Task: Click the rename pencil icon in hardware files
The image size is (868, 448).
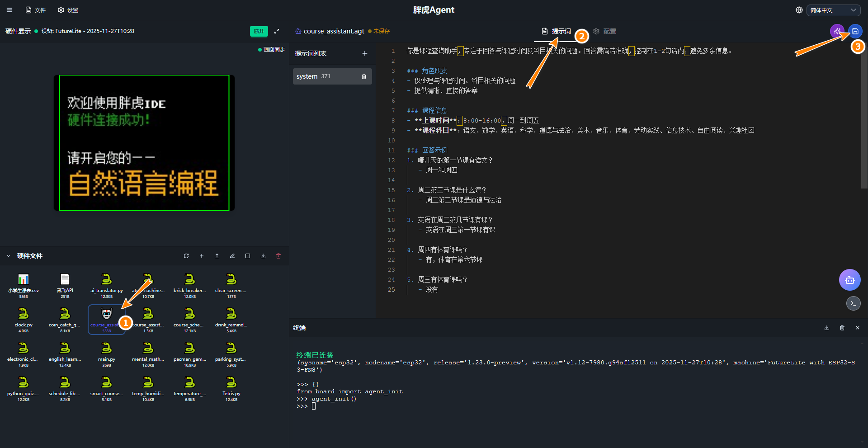Action: click(x=232, y=256)
